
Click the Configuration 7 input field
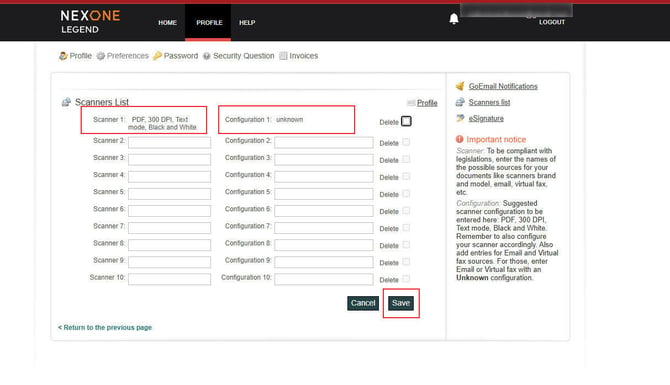tap(323, 228)
